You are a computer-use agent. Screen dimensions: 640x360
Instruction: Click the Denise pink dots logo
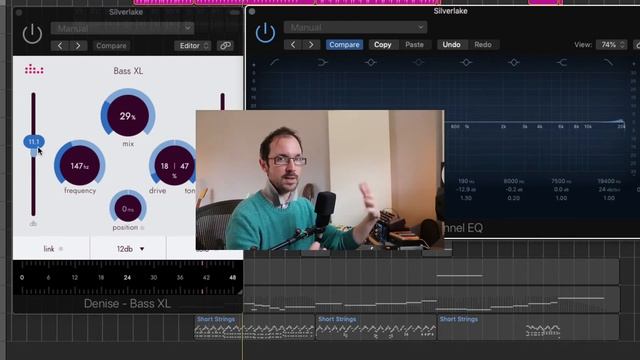pyautogui.click(x=34, y=70)
